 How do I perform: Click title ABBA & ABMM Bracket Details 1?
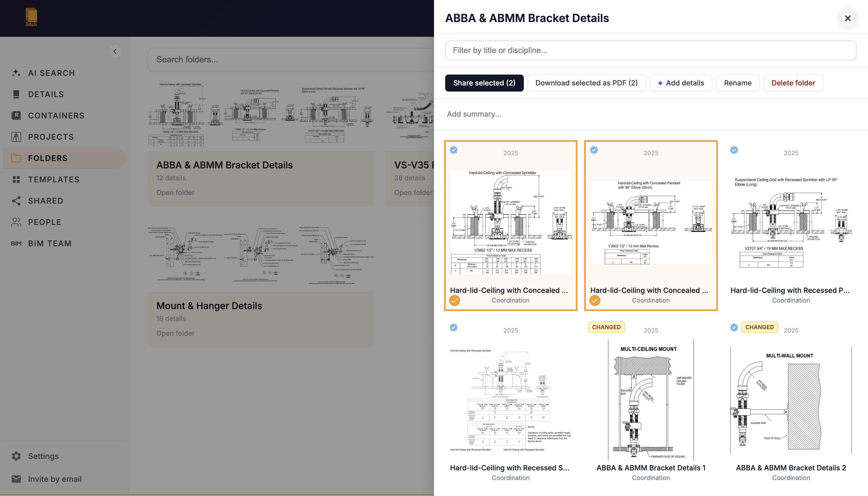[x=651, y=468]
